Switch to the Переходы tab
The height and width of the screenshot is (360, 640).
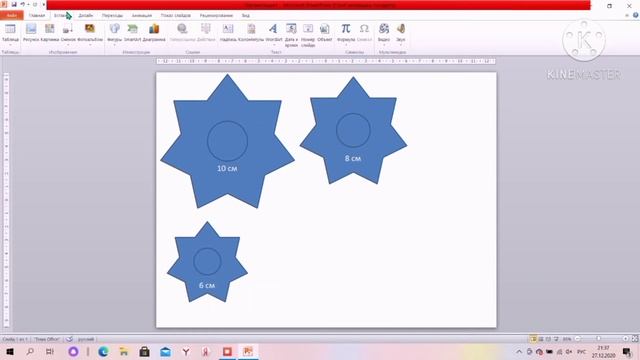click(112, 16)
